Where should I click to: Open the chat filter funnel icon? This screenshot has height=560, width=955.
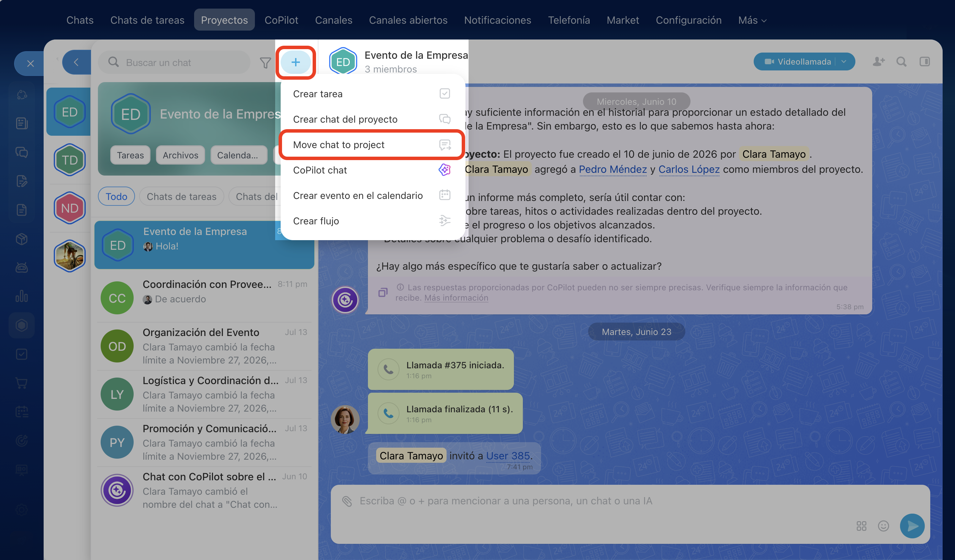265,63
